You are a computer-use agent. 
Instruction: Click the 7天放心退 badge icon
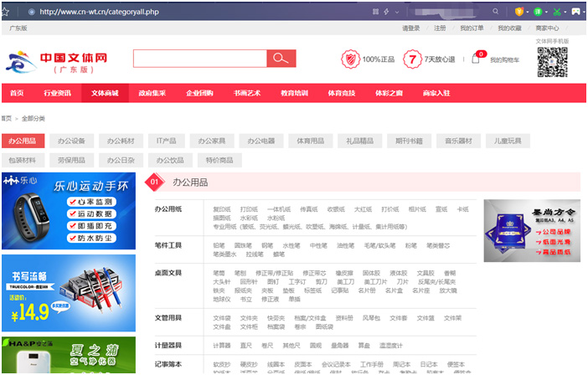[411, 59]
